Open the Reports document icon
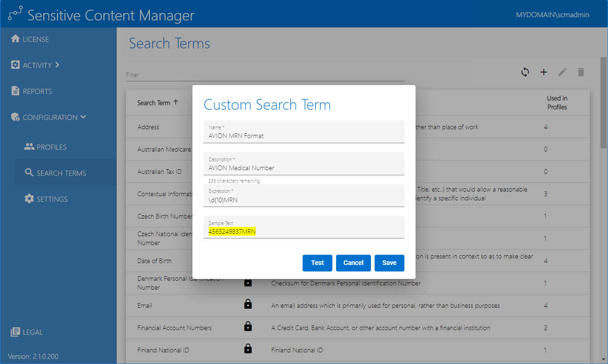 [15, 91]
